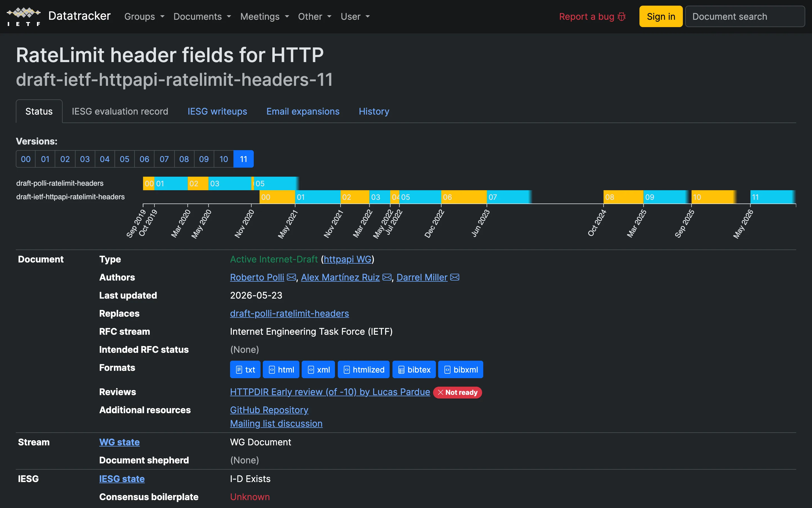Image resolution: width=812 pixels, height=508 pixels.
Task: Open the htmlized format
Action: (364, 370)
